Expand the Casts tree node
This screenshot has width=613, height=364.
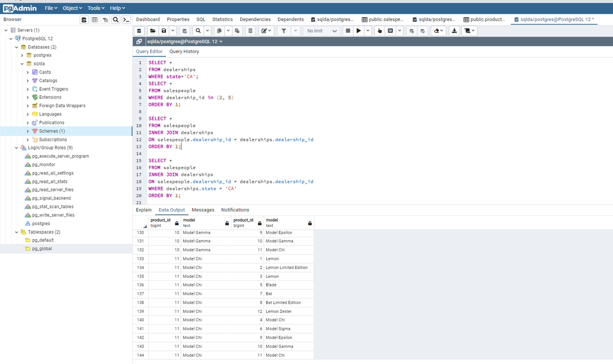(28, 72)
